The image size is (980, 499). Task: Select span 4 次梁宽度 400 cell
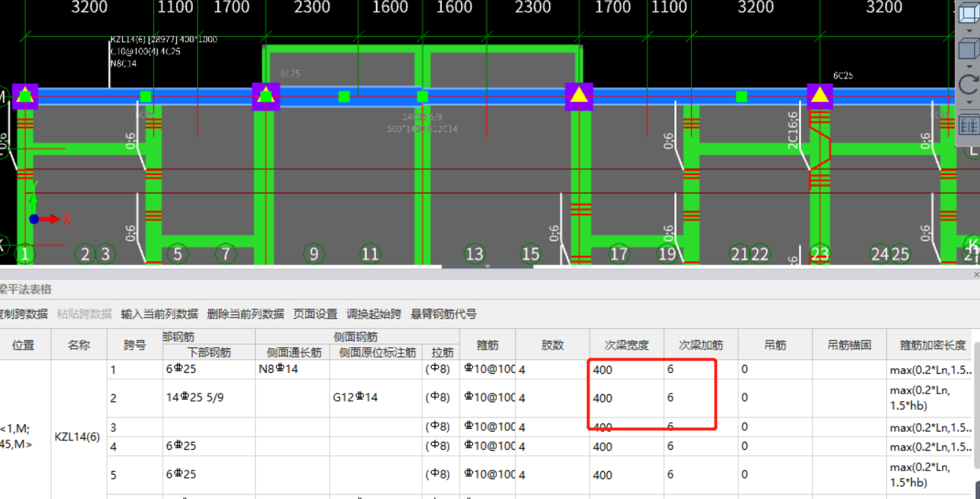[627, 446]
